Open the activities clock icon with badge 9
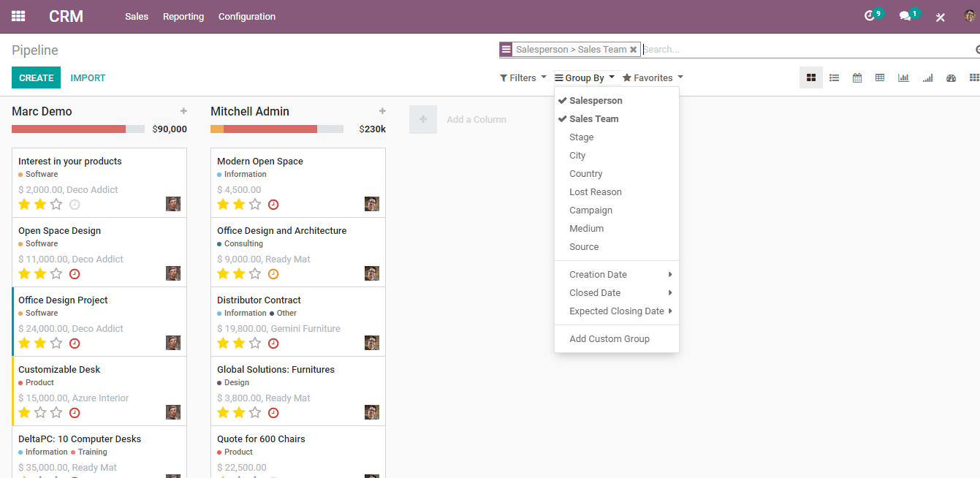This screenshot has height=478, width=980. click(x=873, y=15)
